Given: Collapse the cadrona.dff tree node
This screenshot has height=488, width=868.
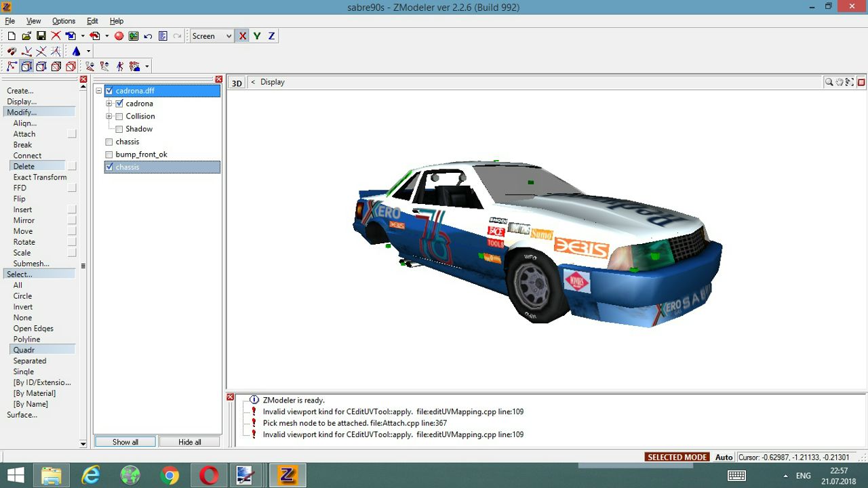Looking at the screenshot, I should (x=98, y=91).
